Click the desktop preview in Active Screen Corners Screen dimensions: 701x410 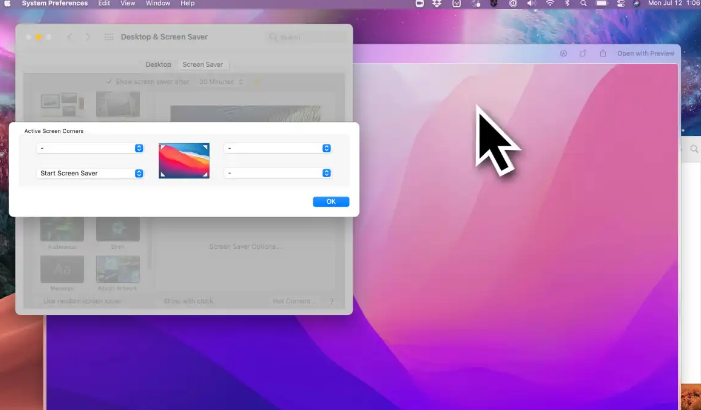click(184, 161)
